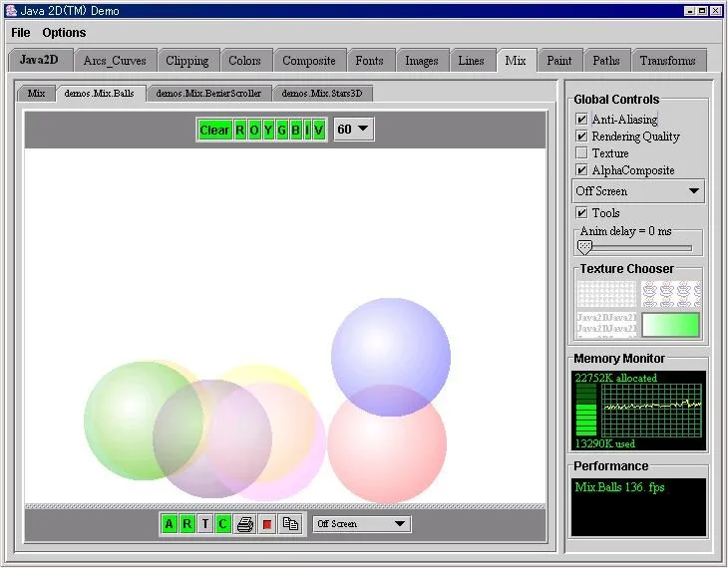Image resolution: width=728 pixels, height=568 pixels.
Task: Disable the Anti-Aliasing checkbox
Action: tap(581, 120)
